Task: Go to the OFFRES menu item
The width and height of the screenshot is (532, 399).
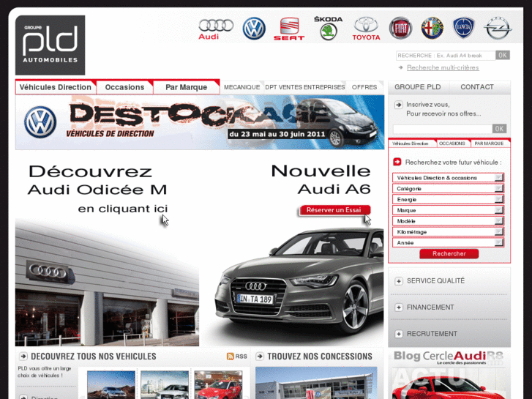Action: (364, 87)
